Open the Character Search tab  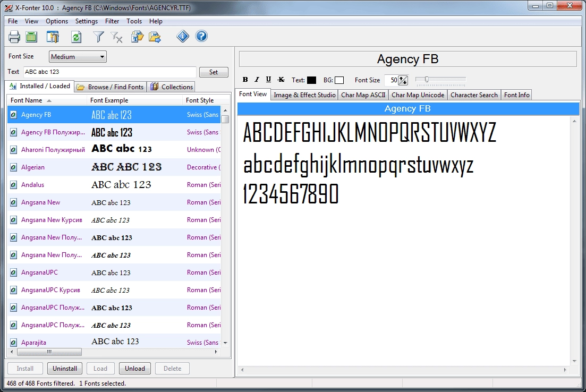click(474, 95)
